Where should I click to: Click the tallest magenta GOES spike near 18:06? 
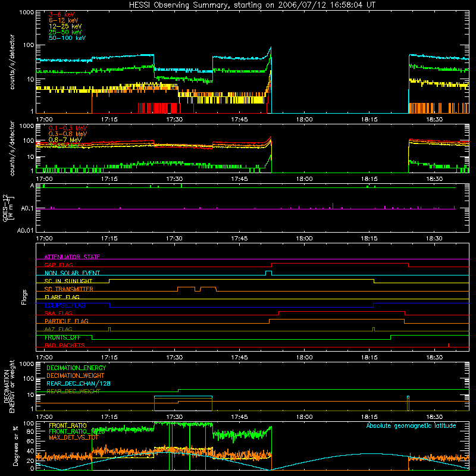click(333, 205)
